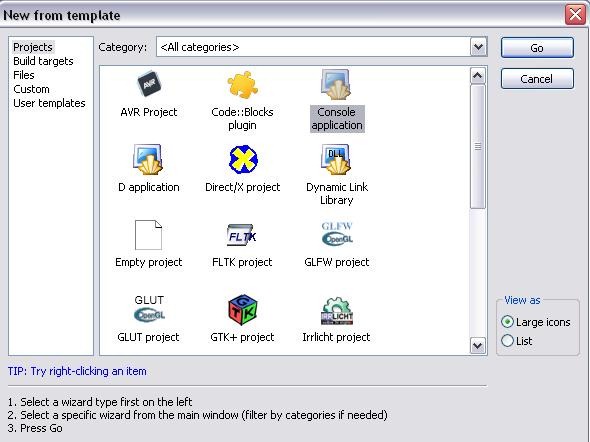Pick the D application template icon
The width and height of the screenshot is (590, 442).
148,159
